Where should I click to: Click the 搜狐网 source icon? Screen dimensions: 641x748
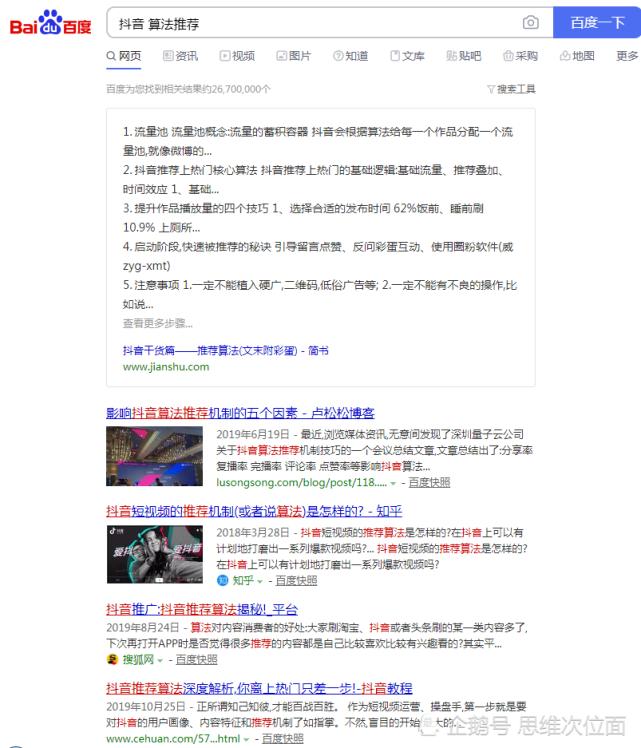pos(113,660)
